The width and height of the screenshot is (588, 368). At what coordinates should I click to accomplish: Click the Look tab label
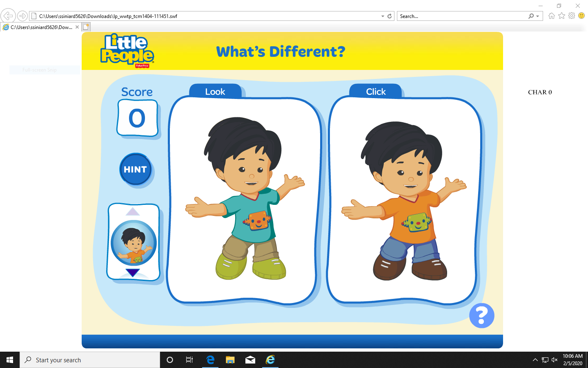click(x=215, y=92)
